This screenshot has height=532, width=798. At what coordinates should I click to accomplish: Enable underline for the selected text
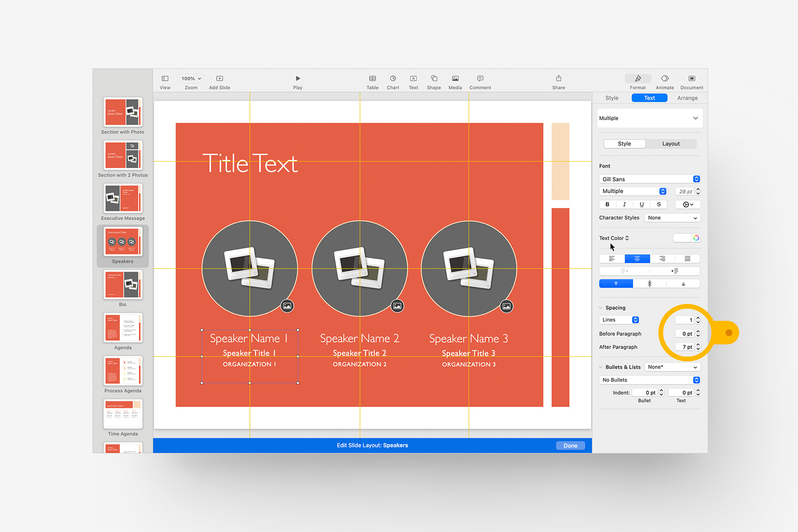[641, 204]
